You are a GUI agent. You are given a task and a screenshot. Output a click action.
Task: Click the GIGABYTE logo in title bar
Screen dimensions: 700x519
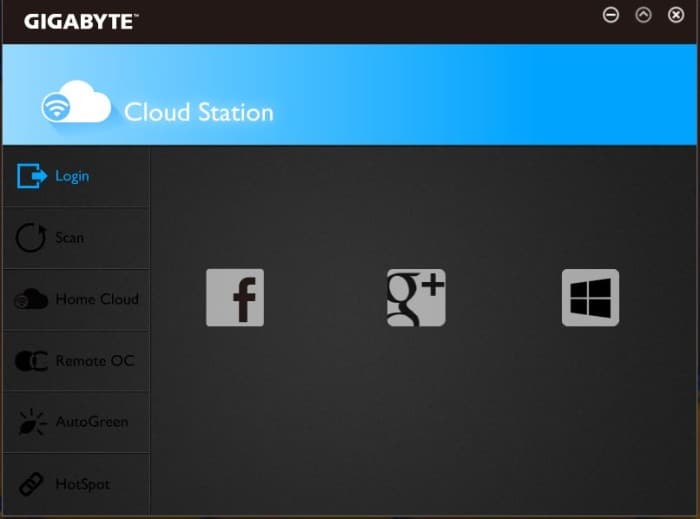pyautogui.click(x=79, y=21)
